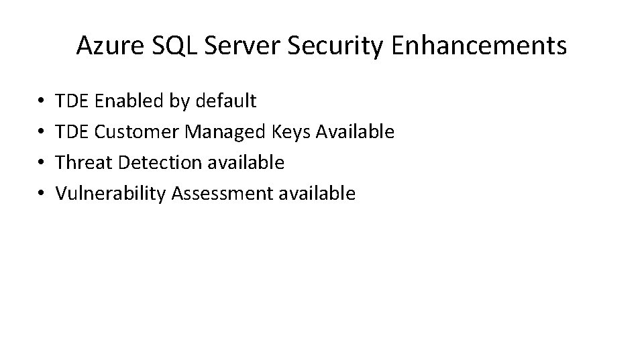Select the 'TDE Enabled by default' line
644x362 pixels.
point(156,101)
